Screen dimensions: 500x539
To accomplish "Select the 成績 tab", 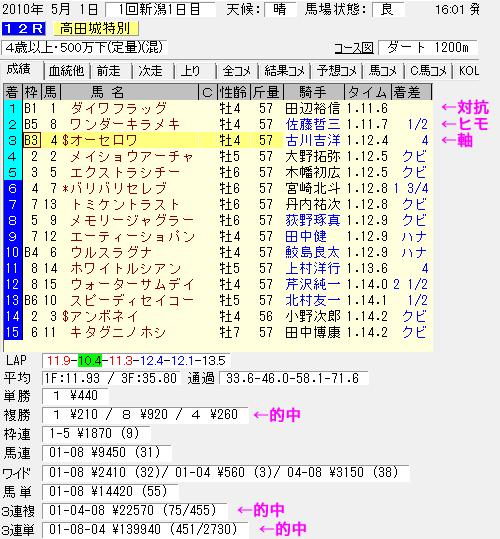I will click(x=19, y=70).
